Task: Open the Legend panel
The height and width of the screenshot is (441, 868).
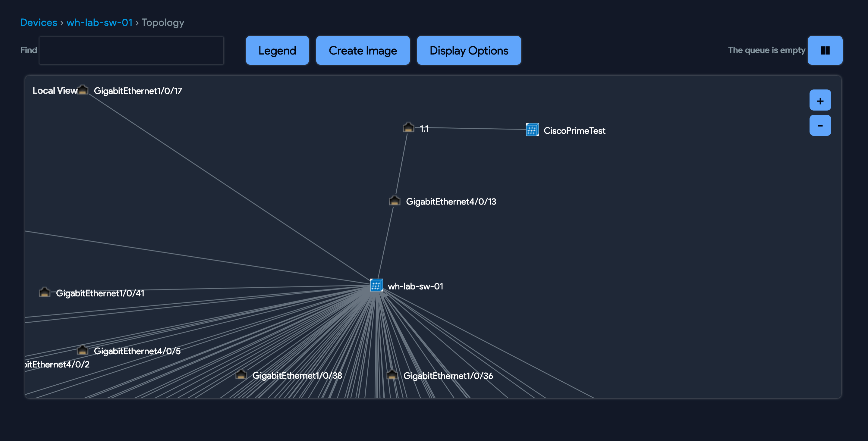Action: pyautogui.click(x=277, y=50)
